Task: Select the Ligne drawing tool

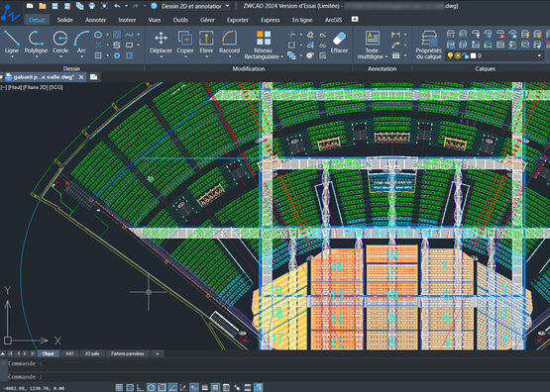Action: tap(12, 43)
